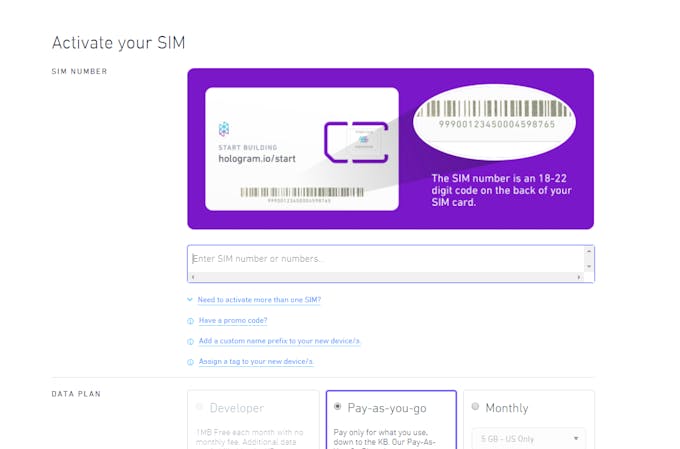Image resolution: width=680 pixels, height=449 pixels.
Task: Click Need to activate more than one SIM
Action: [x=259, y=300]
